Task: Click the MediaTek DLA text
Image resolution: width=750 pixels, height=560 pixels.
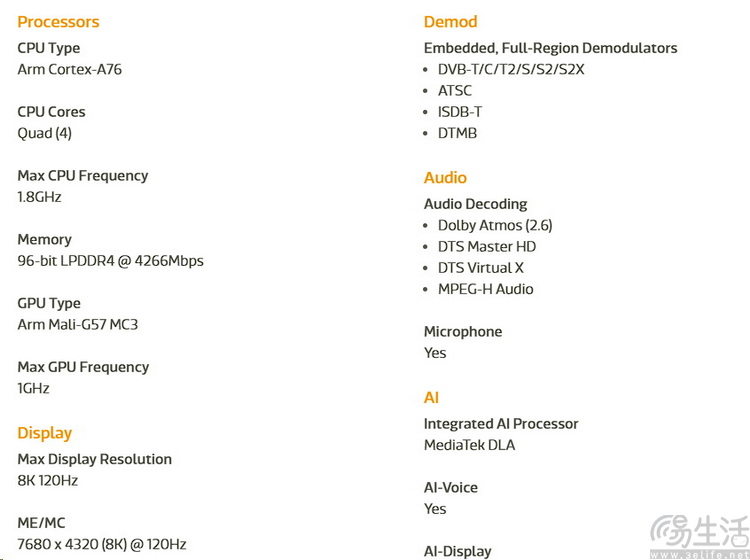Action: point(470,445)
